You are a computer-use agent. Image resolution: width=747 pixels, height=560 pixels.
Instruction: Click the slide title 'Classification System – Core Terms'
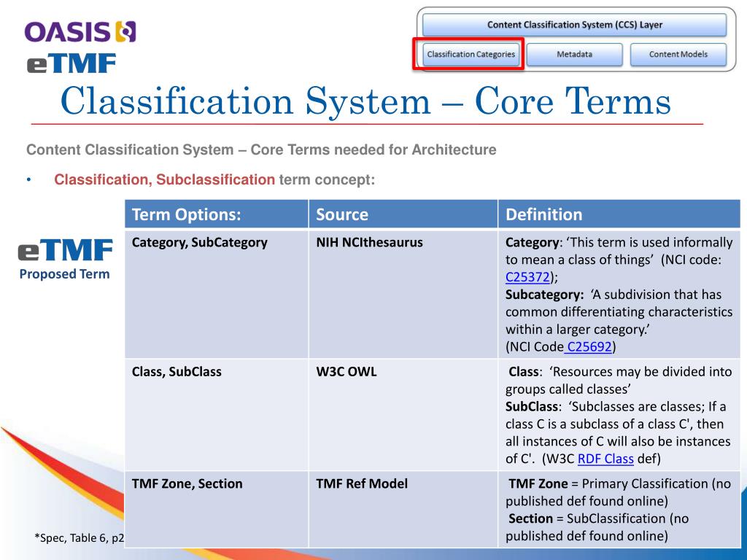point(365,101)
